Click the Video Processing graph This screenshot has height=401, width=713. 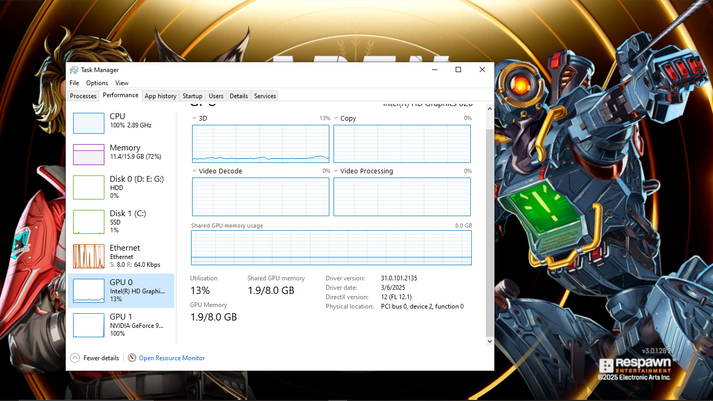[402, 196]
